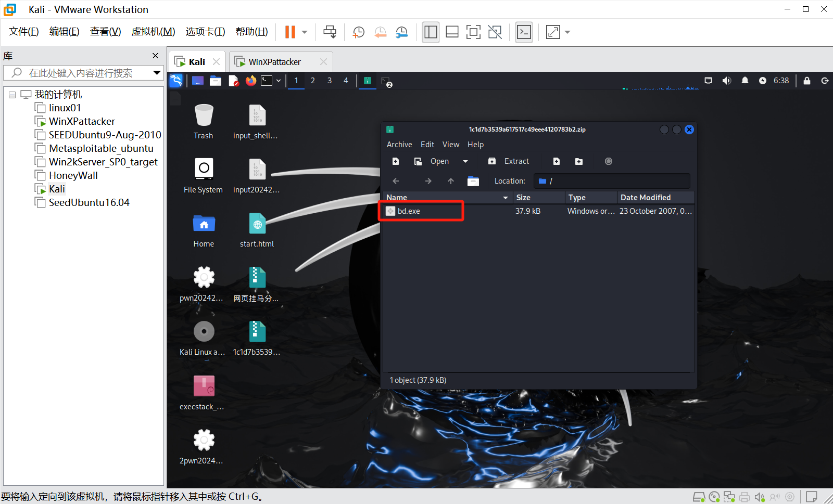Switch to workspace 3
The width and height of the screenshot is (833, 504).
(330, 81)
